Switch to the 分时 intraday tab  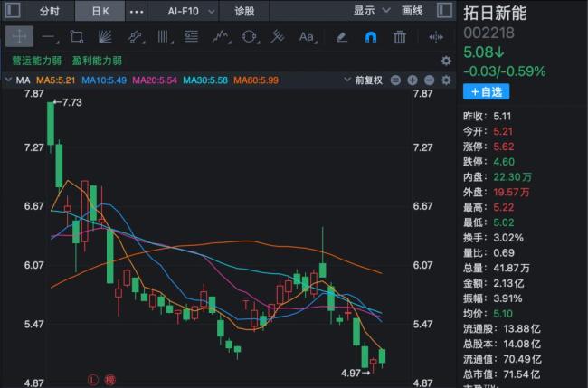(x=49, y=11)
